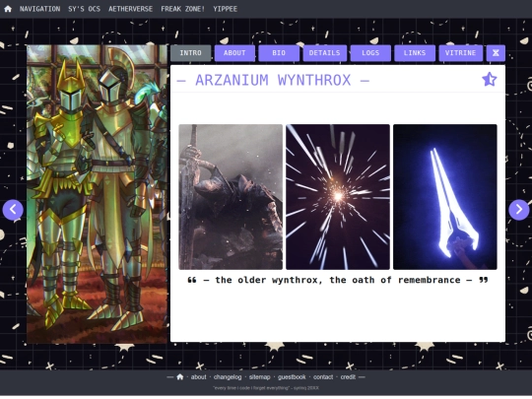Click the 'every time I code I forget everything' quote in footer
Viewport: 532px width, 399px height.
click(266, 388)
